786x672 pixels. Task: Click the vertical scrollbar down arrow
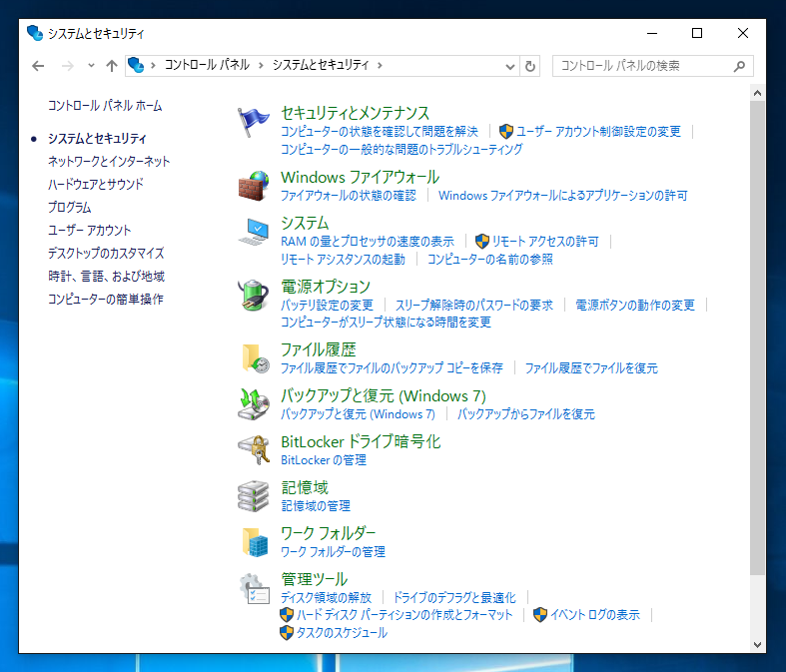(757, 645)
